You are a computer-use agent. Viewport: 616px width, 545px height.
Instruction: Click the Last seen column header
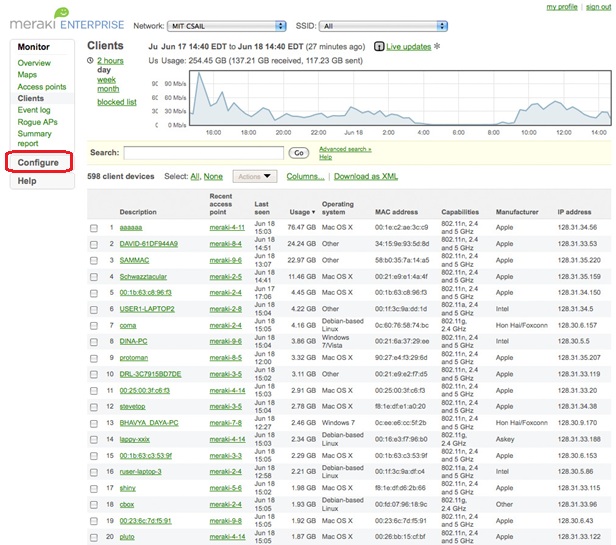[262, 208]
